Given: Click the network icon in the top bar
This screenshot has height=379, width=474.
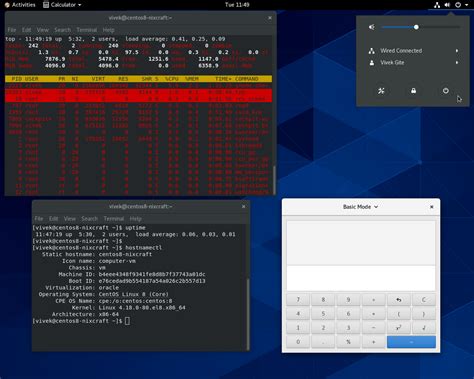Looking at the screenshot, I should click(437, 5).
